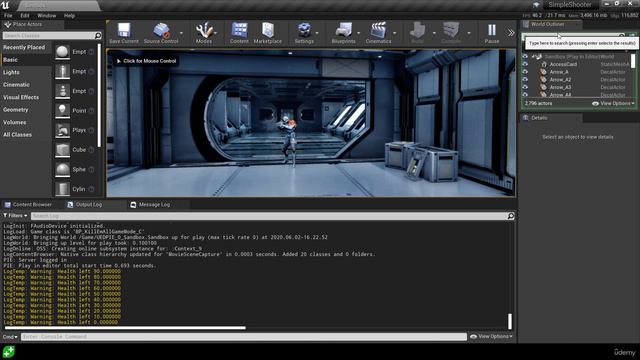640x360 pixels.
Task: Open the Blueprints toolbar button
Action: pyautogui.click(x=343, y=33)
